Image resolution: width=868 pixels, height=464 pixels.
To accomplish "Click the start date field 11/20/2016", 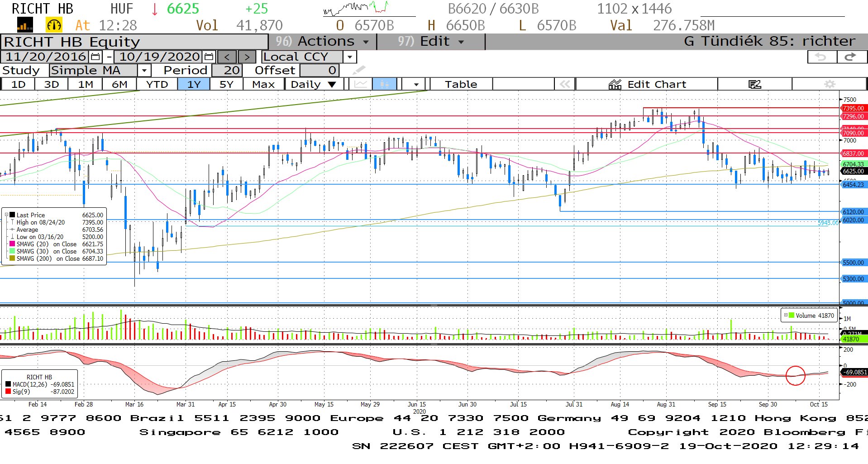I will (x=46, y=57).
